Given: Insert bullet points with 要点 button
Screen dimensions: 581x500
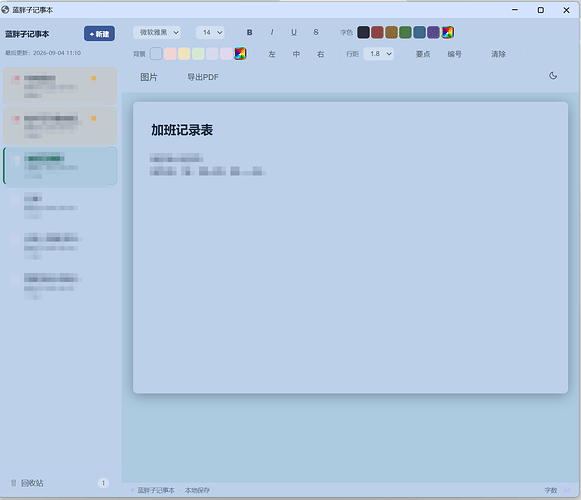Looking at the screenshot, I should coord(423,54).
